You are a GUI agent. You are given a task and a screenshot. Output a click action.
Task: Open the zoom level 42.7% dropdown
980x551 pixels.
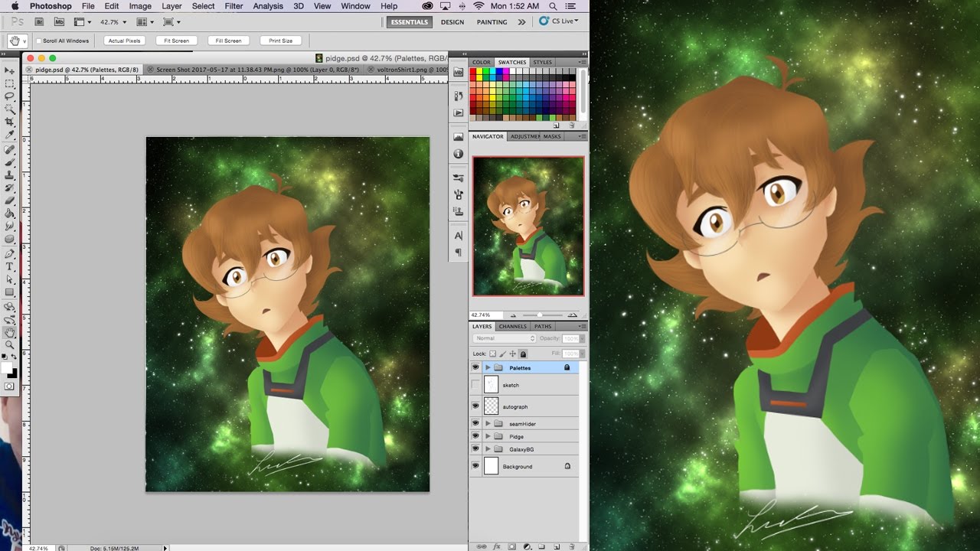click(x=113, y=22)
